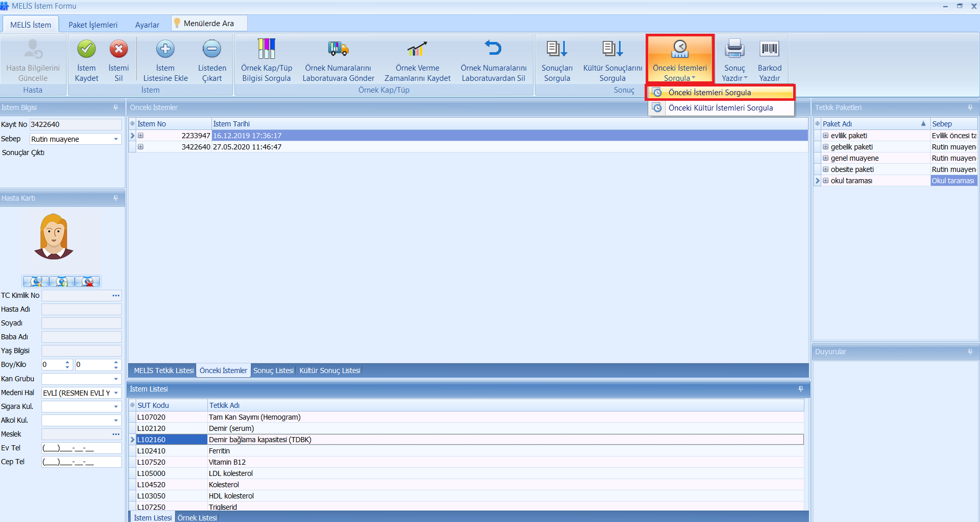Click the Kayıt No input field
This screenshot has width=980, height=522.
pyautogui.click(x=75, y=124)
